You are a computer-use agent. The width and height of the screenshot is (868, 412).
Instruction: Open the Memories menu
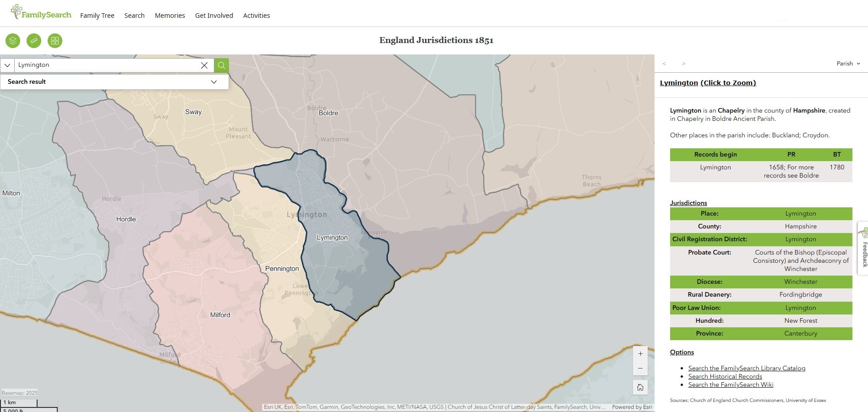(170, 16)
